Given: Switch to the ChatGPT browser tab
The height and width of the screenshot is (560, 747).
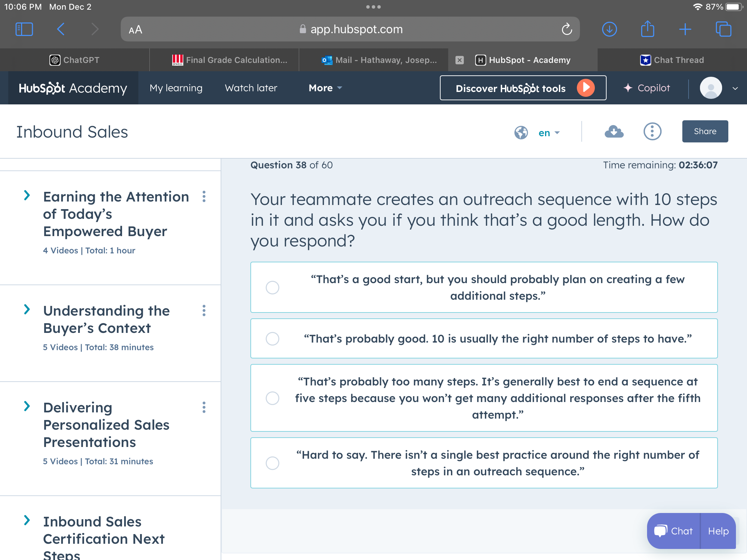Looking at the screenshot, I should (x=75, y=60).
